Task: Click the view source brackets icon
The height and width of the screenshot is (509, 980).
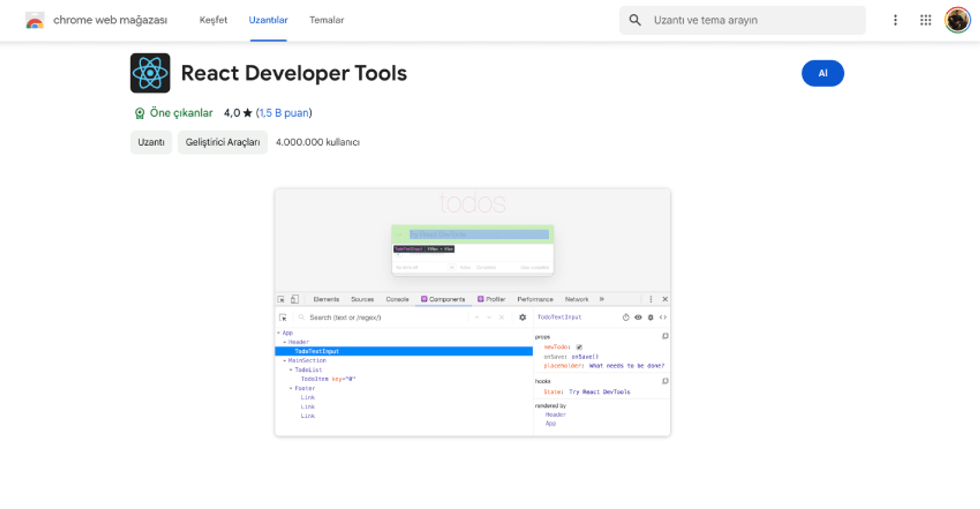Action: click(663, 317)
